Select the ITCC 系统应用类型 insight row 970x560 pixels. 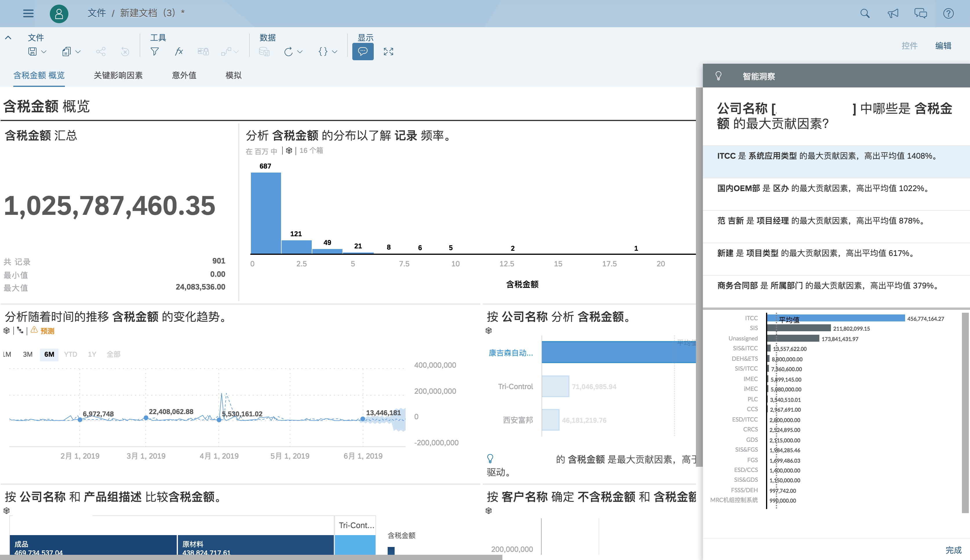coord(836,161)
